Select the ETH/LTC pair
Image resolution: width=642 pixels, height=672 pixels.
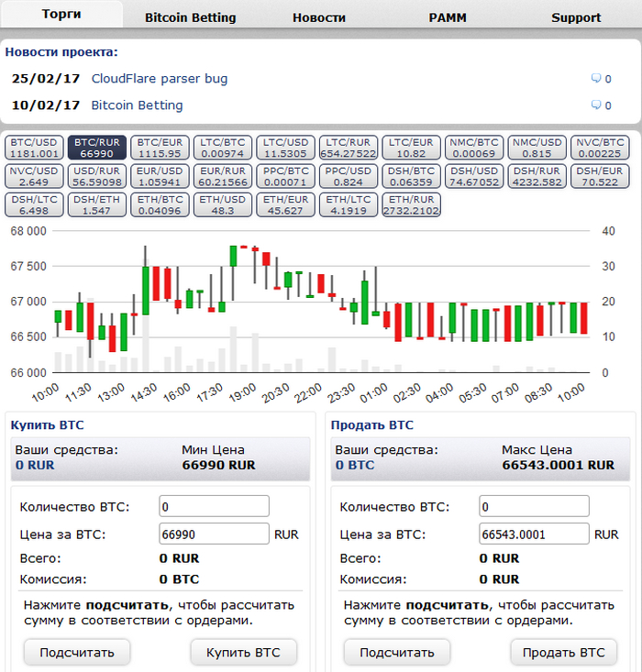pos(349,204)
